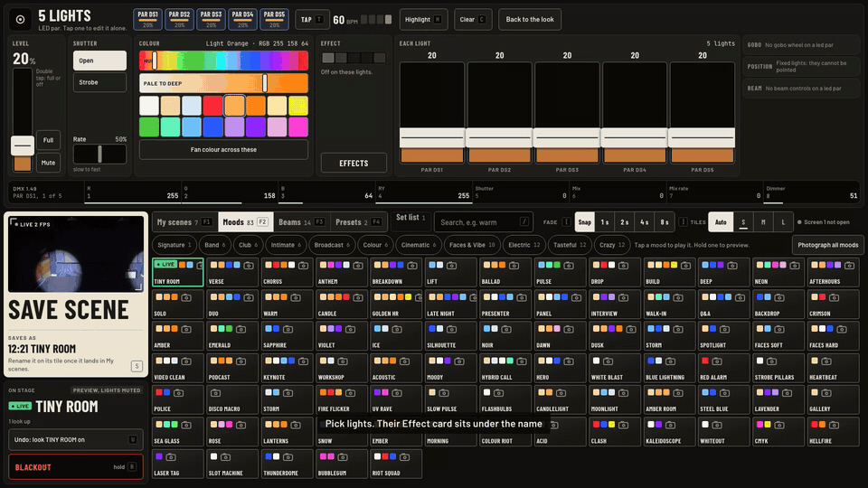
Task: Click the Full level button
Action: pyautogui.click(x=48, y=141)
